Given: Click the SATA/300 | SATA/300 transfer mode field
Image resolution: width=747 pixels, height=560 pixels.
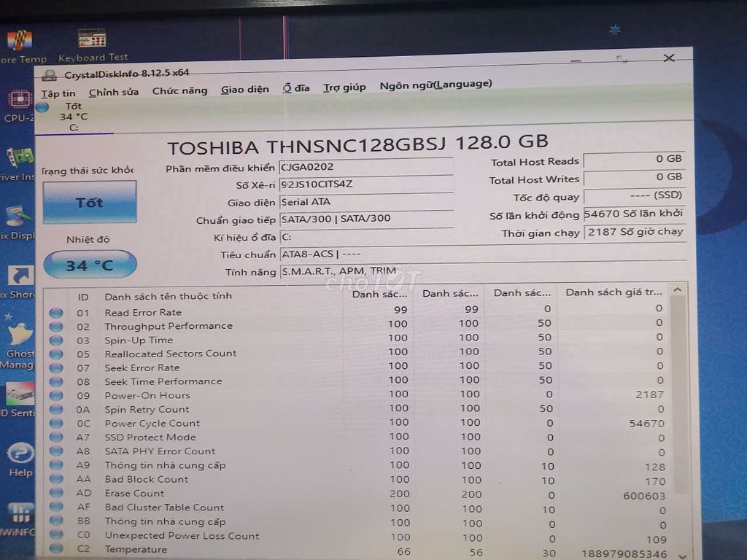Looking at the screenshot, I should click(x=366, y=219).
